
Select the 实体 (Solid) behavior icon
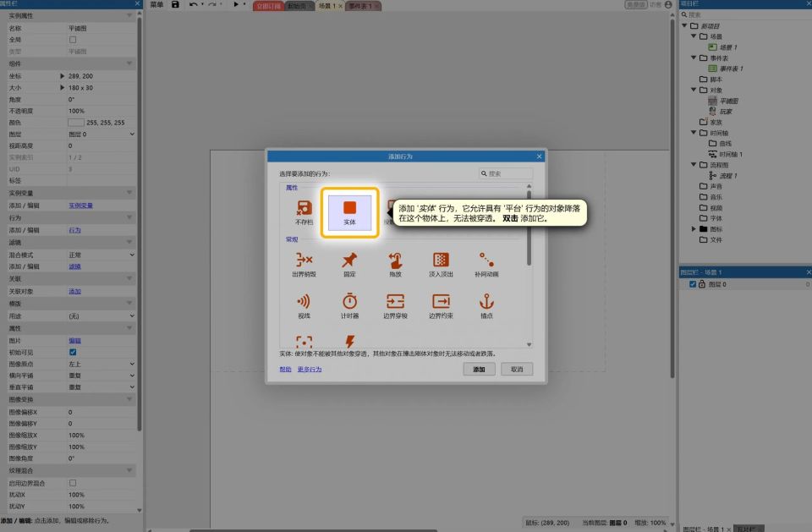349,211
